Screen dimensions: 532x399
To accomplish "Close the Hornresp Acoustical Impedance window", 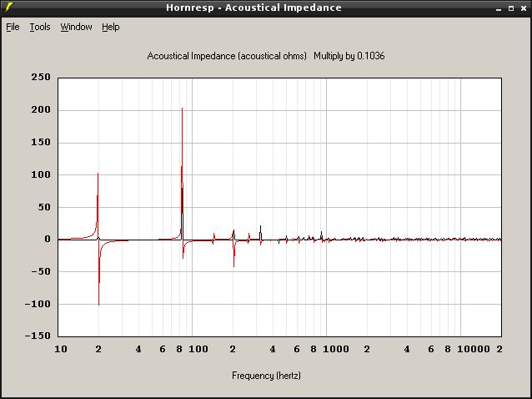I will [524, 8].
